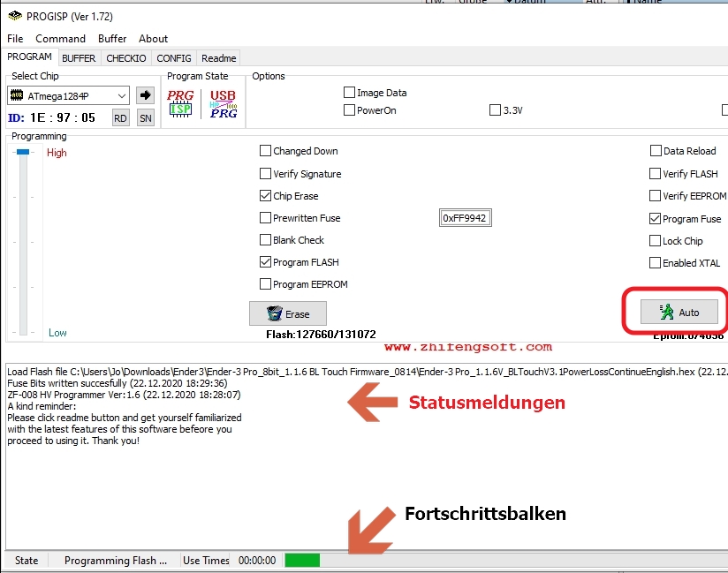Switch to the PROGRAM tab
The height and width of the screenshot is (573, 728).
tap(29, 57)
